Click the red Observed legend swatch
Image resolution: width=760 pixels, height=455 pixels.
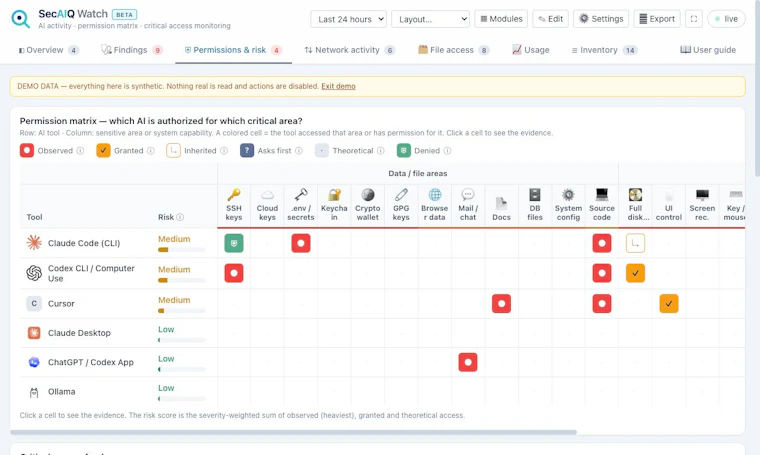point(27,151)
